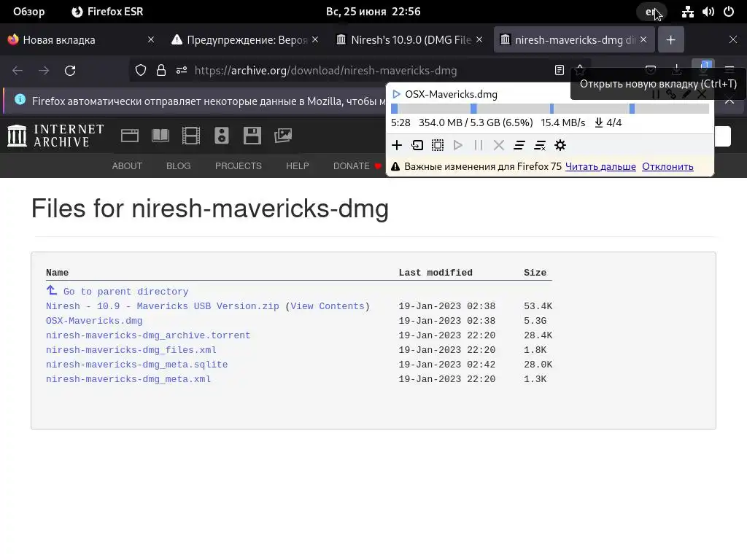Click clear finished downloads list icon

(x=540, y=145)
